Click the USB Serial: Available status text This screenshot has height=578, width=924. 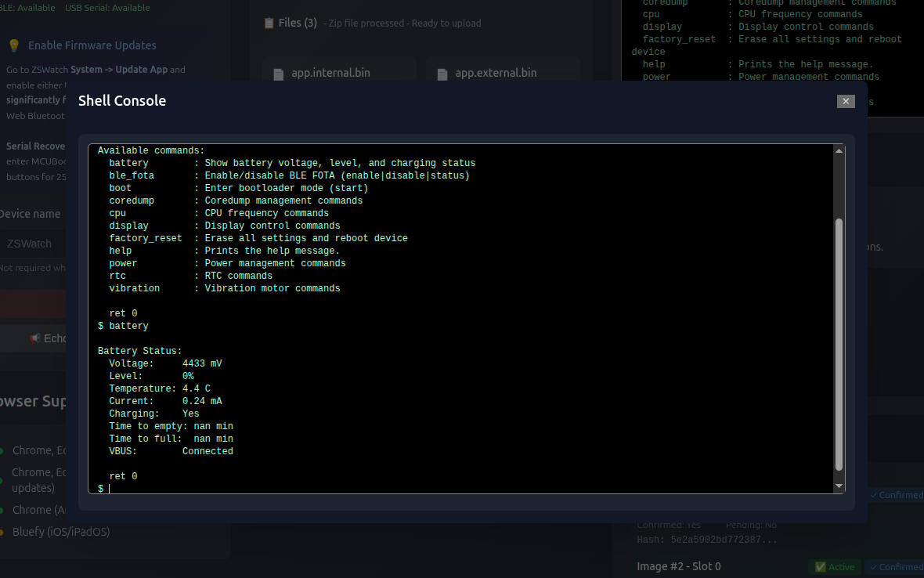(107, 8)
